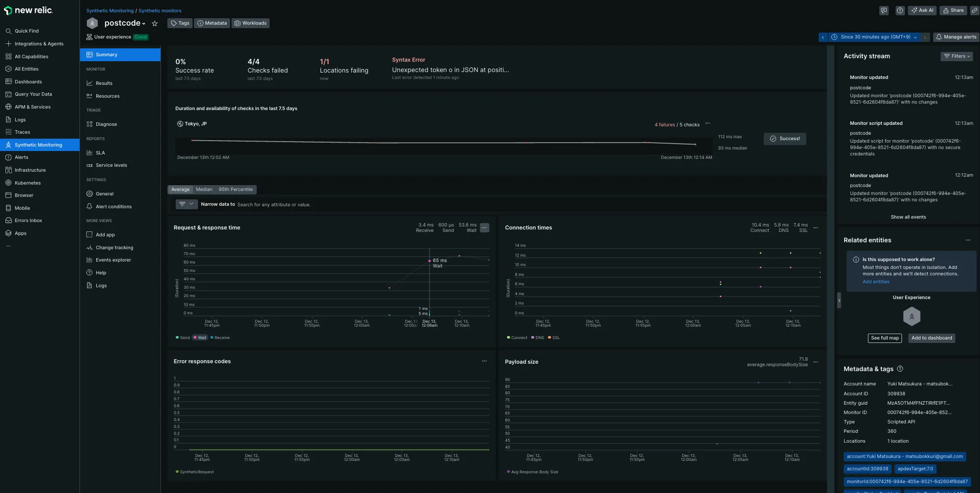Click the Metadata & tags info icon
Image resolution: width=980 pixels, height=493 pixels.
[900, 369]
